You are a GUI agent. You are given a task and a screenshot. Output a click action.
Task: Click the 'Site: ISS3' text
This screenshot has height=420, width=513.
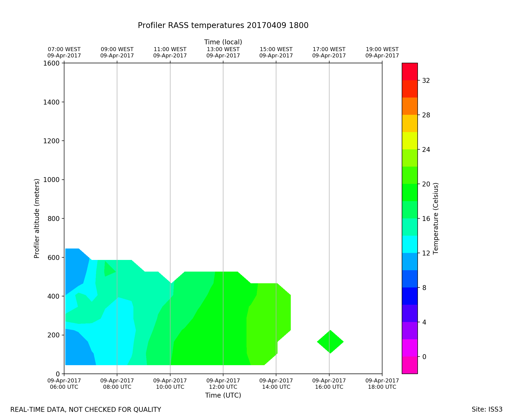pos(487,409)
